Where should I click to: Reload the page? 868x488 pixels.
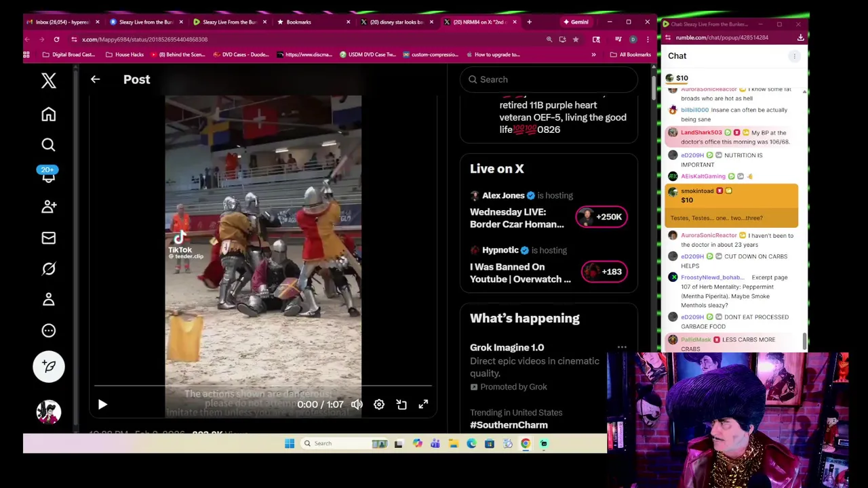coord(56,39)
